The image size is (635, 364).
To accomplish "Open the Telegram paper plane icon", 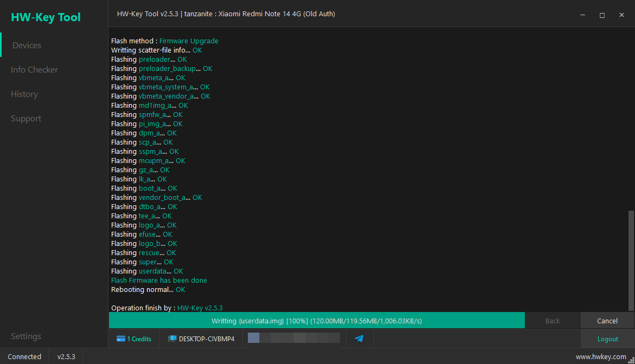I will click(359, 339).
